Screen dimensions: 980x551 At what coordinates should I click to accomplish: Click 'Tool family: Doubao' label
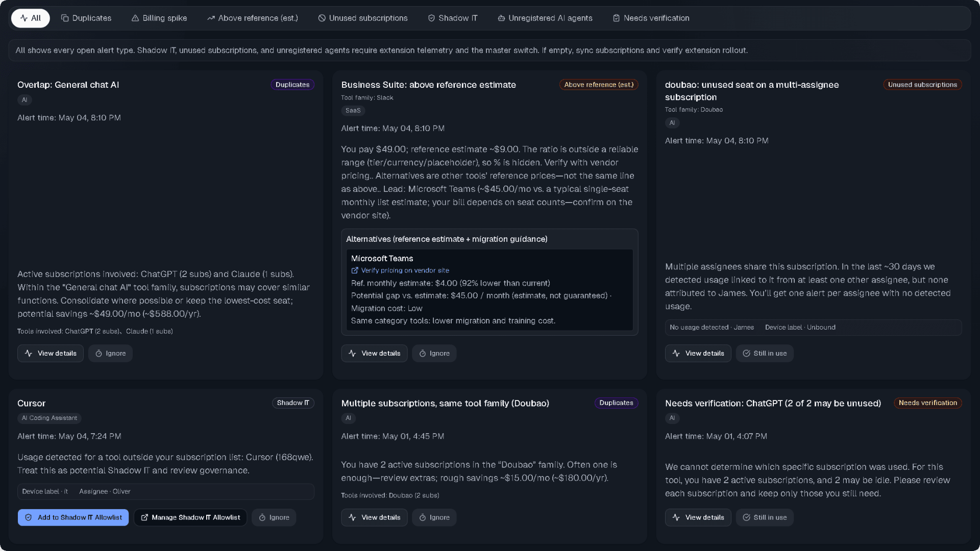[x=694, y=110]
